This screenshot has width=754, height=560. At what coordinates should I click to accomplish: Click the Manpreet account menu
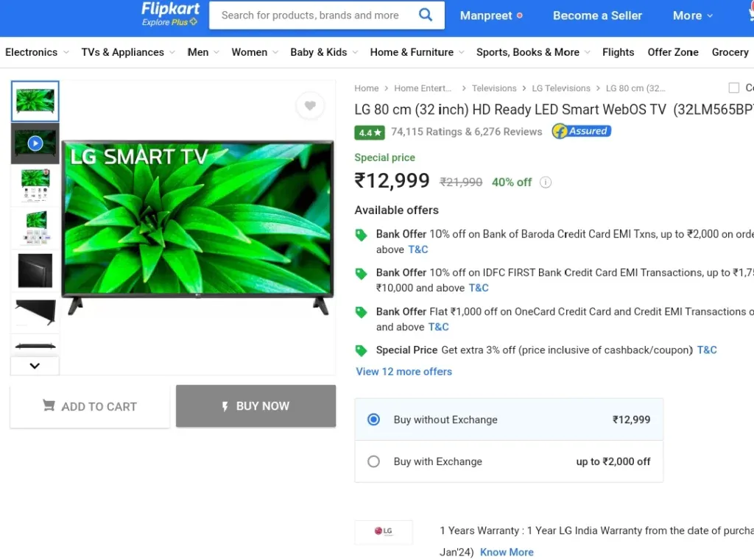[491, 15]
